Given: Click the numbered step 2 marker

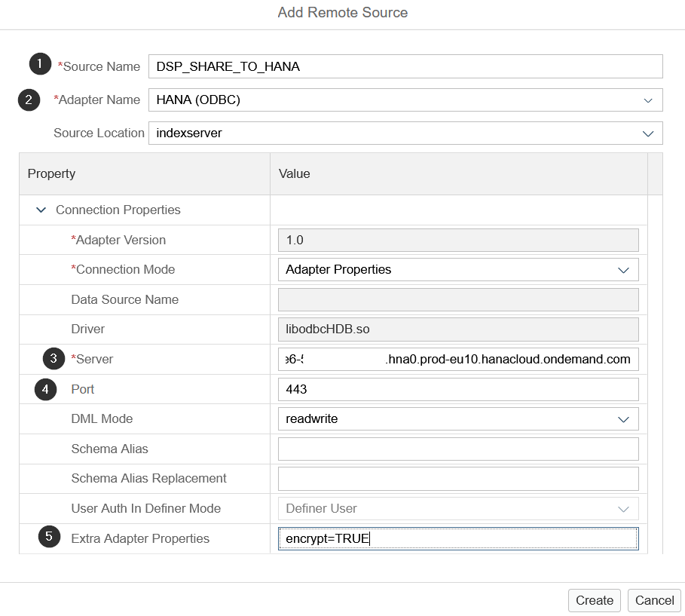Looking at the screenshot, I should point(29,100).
